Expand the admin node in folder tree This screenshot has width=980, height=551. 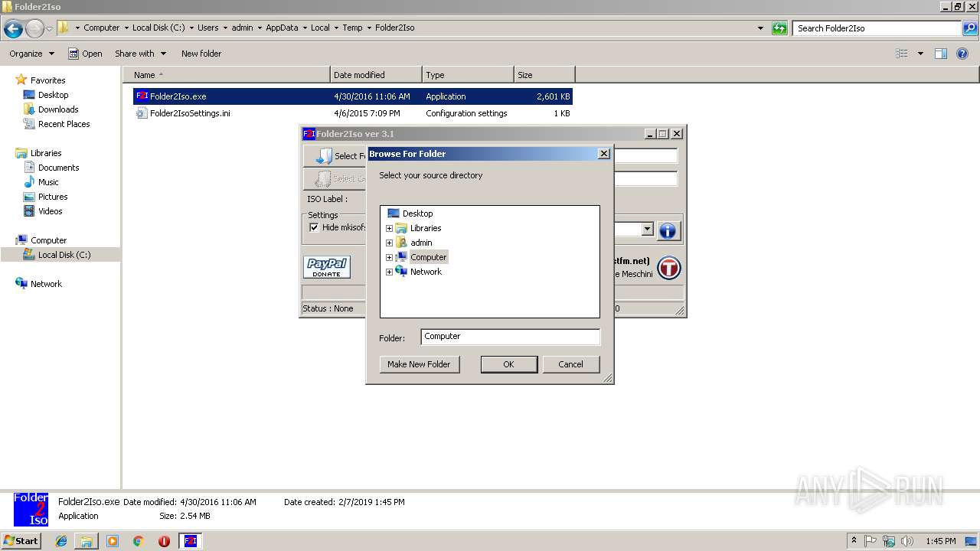389,243
